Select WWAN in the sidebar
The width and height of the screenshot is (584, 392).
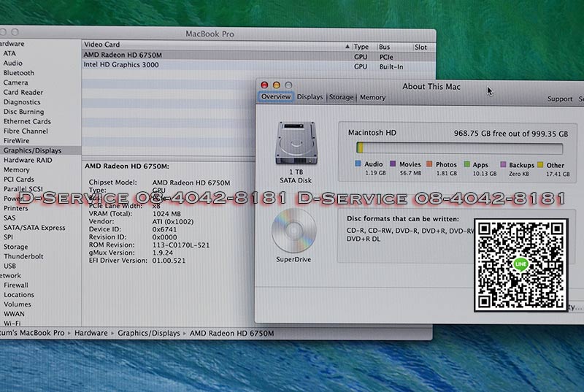[14, 314]
